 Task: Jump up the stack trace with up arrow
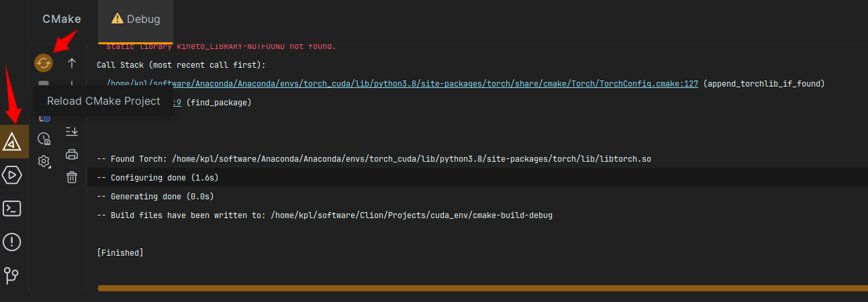(x=72, y=63)
